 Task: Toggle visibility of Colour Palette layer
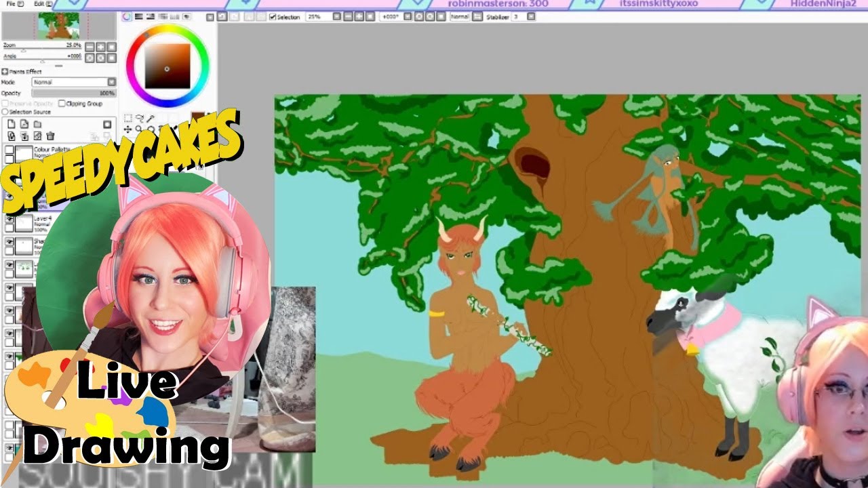tap(9, 150)
